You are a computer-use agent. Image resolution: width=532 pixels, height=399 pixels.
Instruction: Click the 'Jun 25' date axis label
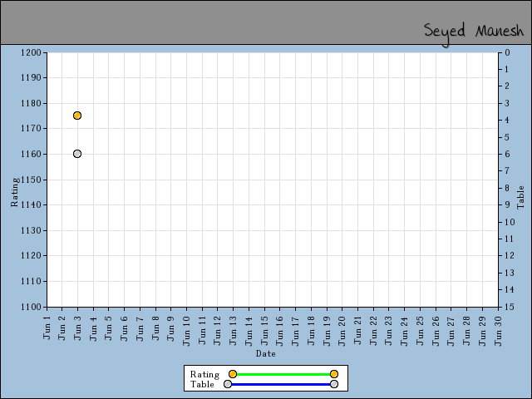tap(420, 331)
